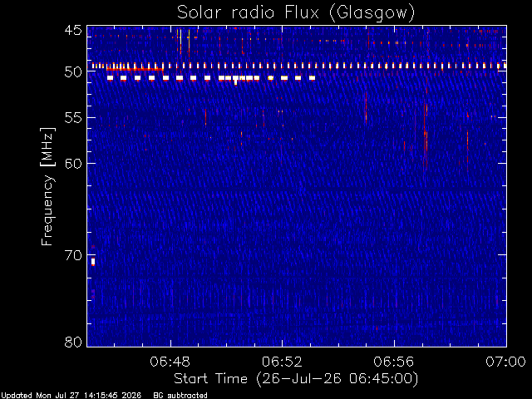
Task: Click the yellow vertical streak near 45 MHz
Action: 180,41
